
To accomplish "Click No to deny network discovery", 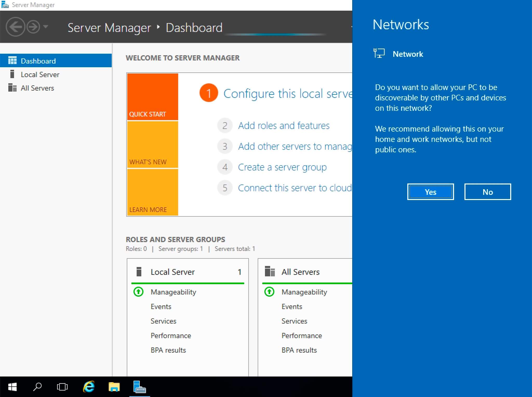I will coord(487,192).
